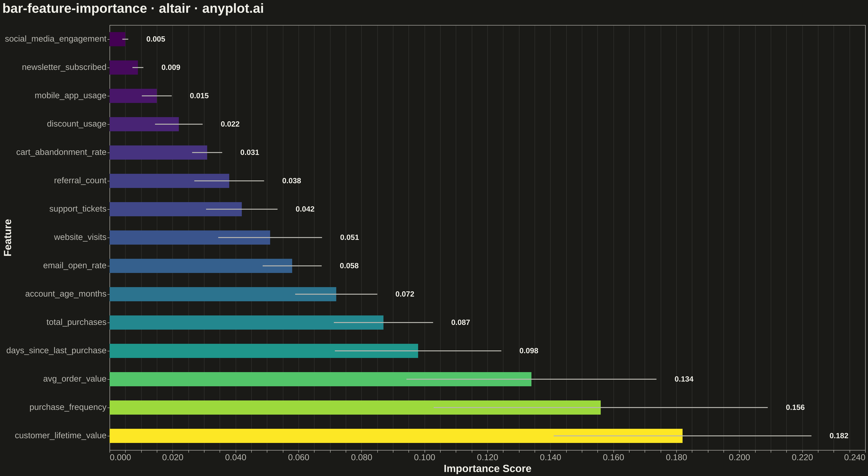Click the email_open_rate bar
The image size is (868, 476).
coord(201,266)
